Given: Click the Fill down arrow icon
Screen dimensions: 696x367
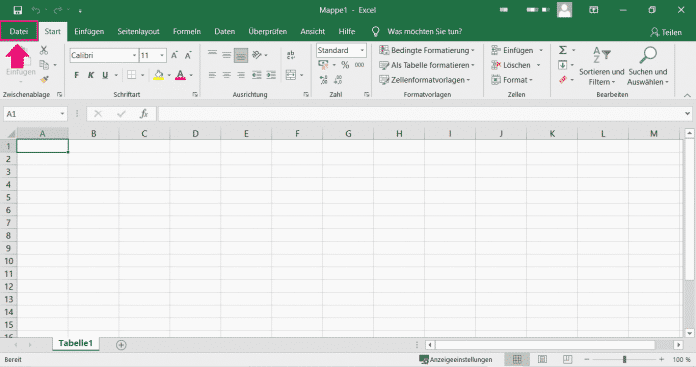Looking at the screenshot, I should click(x=562, y=65).
